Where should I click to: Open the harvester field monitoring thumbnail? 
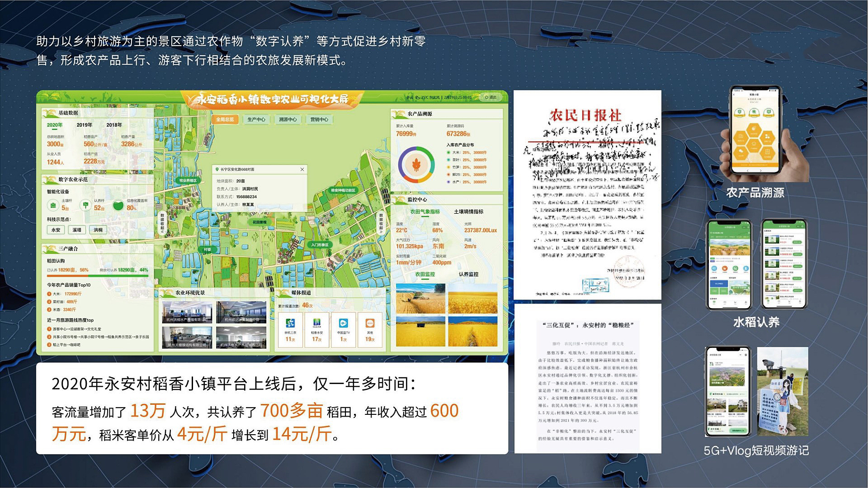tap(420, 299)
